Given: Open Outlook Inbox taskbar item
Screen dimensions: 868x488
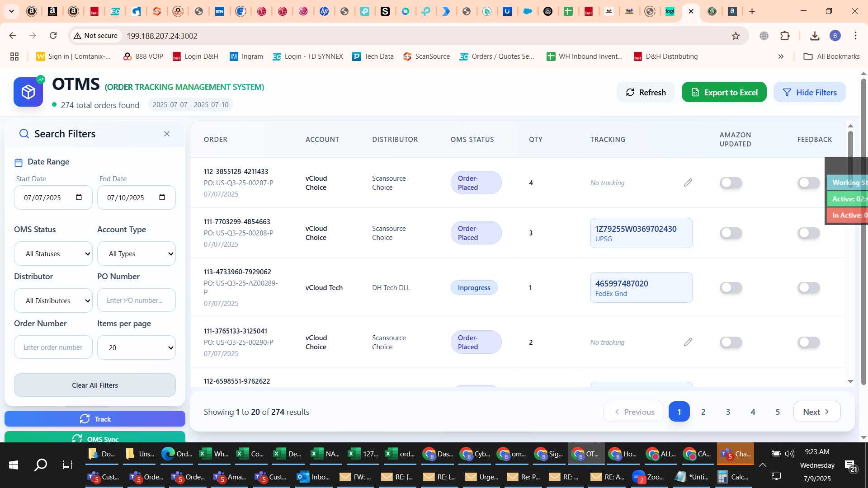Looking at the screenshot, I should coord(313,477).
